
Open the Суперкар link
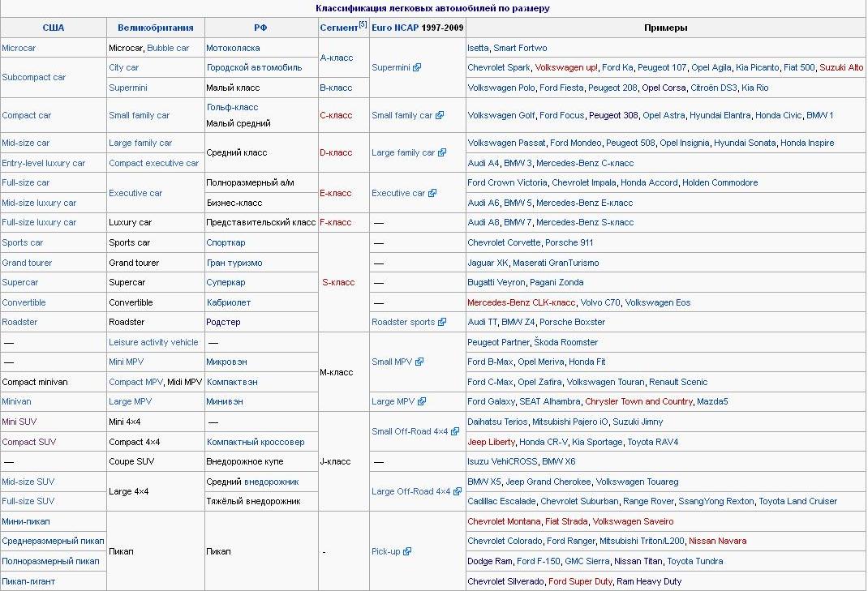click(226, 283)
